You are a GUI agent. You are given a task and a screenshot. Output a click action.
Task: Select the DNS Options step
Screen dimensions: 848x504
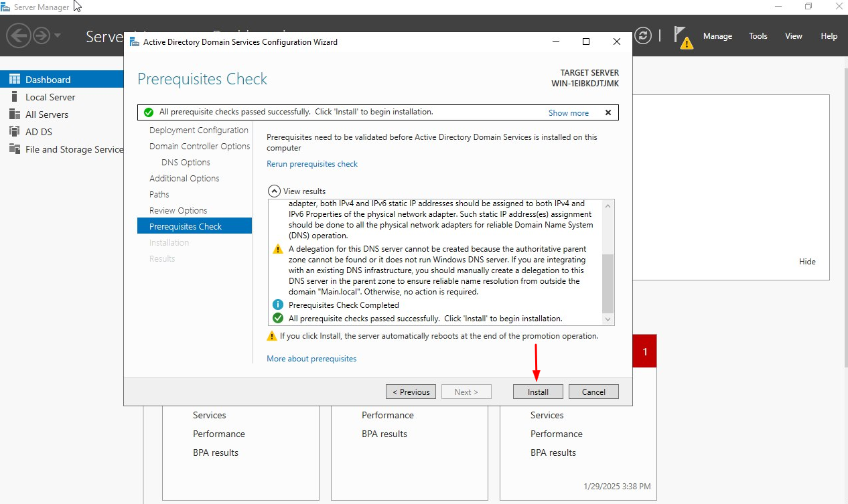coord(186,162)
